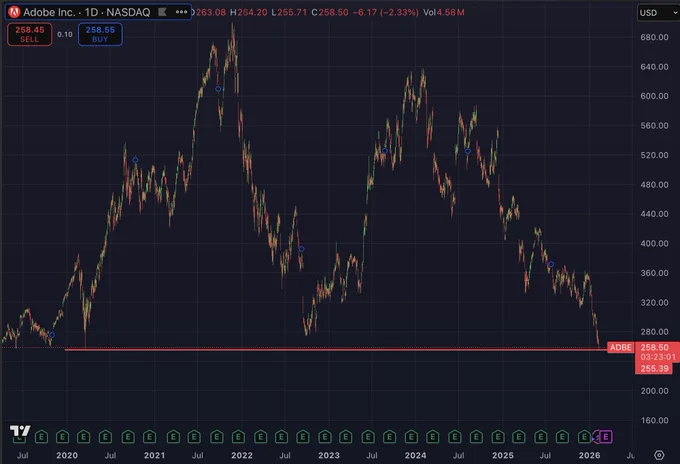This screenshot has width=680, height=464.
Task: Click blue circle marker near 610 in late 2021
Action: pos(218,89)
